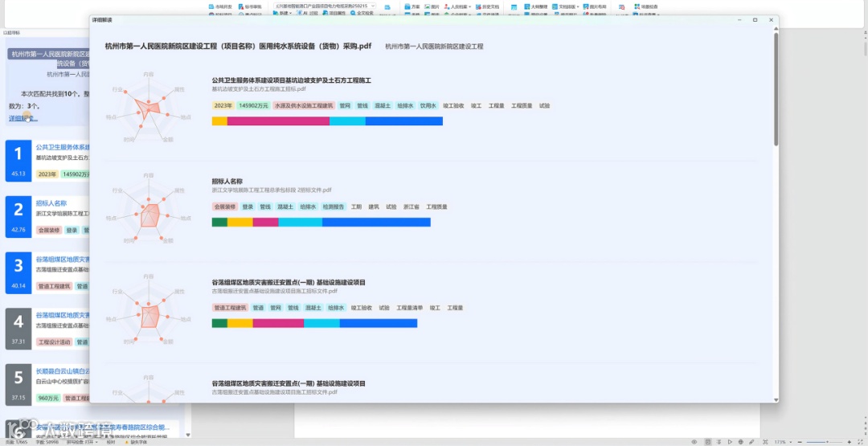Select the 2023年 tag in the dialog

pyautogui.click(x=223, y=105)
